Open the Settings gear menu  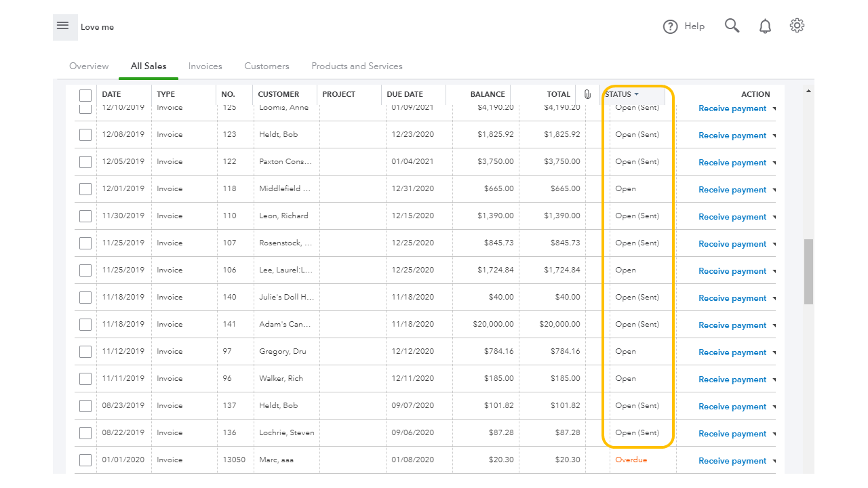tap(797, 26)
